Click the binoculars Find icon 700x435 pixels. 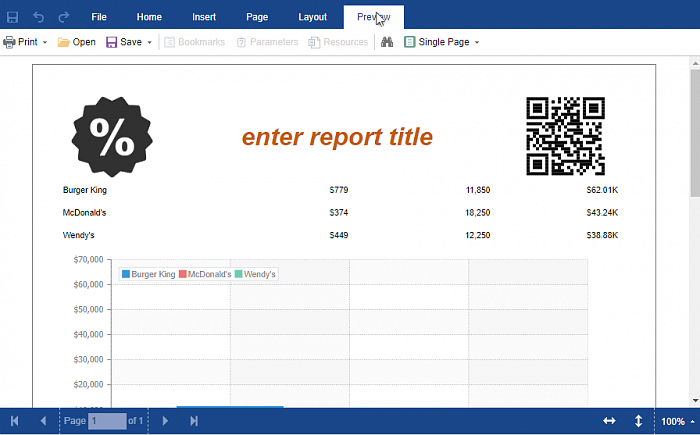coord(387,42)
